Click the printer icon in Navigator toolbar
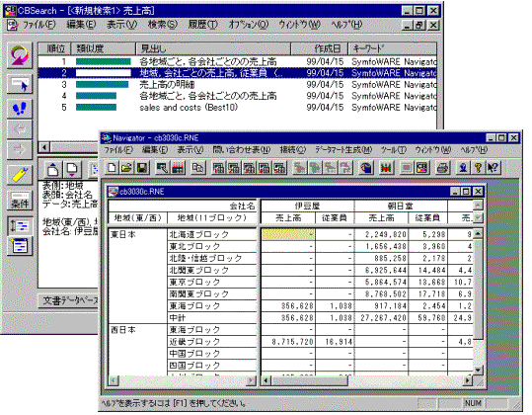The width and height of the screenshot is (532, 415). click(x=442, y=168)
